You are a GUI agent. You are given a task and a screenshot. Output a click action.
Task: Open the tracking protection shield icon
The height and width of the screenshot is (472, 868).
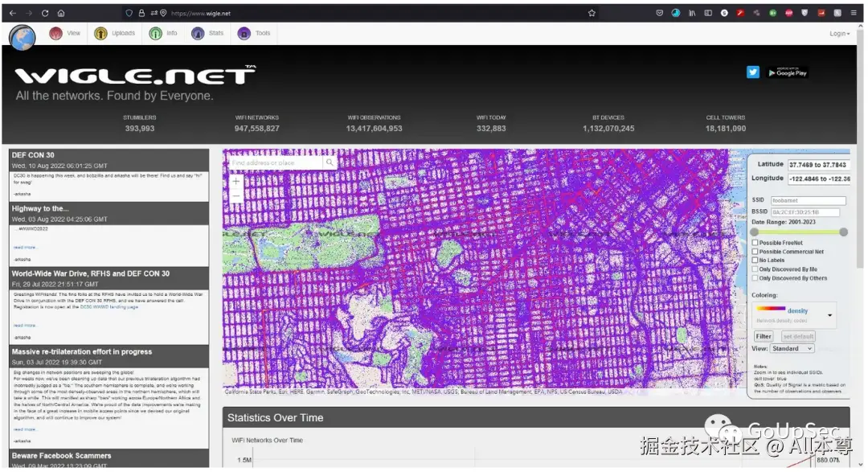(x=129, y=13)
